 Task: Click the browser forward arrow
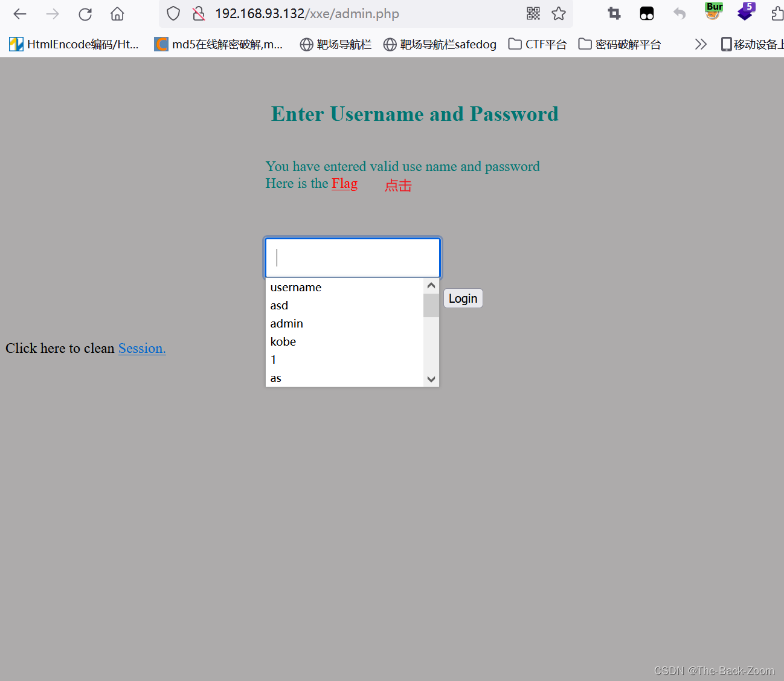pyautogui.click(x=53, y=14)
